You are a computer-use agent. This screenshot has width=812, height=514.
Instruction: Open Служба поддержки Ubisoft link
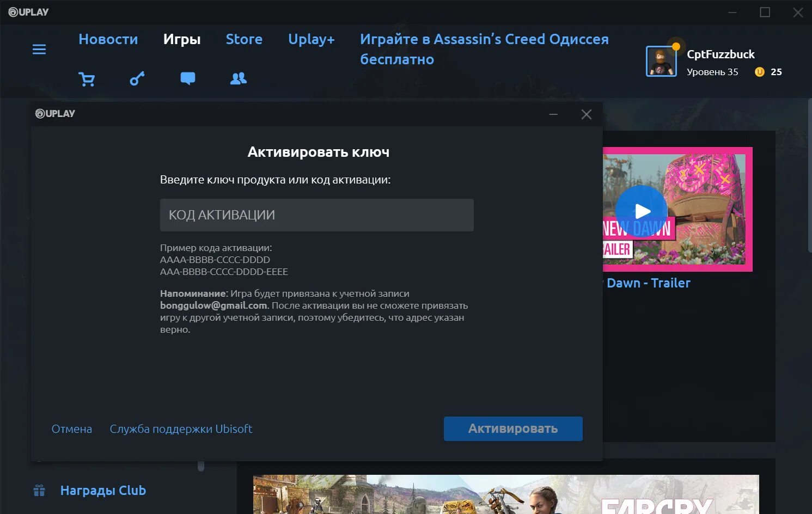point(181,429)
